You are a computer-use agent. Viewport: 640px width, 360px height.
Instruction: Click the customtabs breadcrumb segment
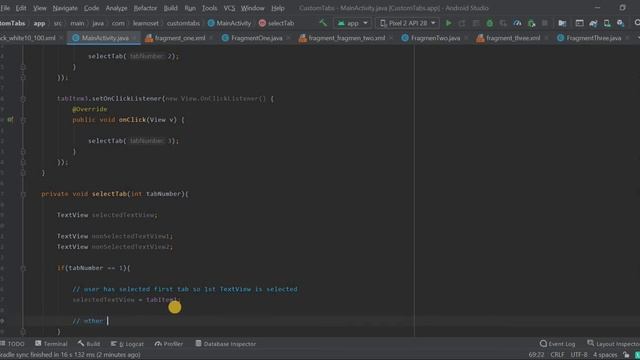183,23
